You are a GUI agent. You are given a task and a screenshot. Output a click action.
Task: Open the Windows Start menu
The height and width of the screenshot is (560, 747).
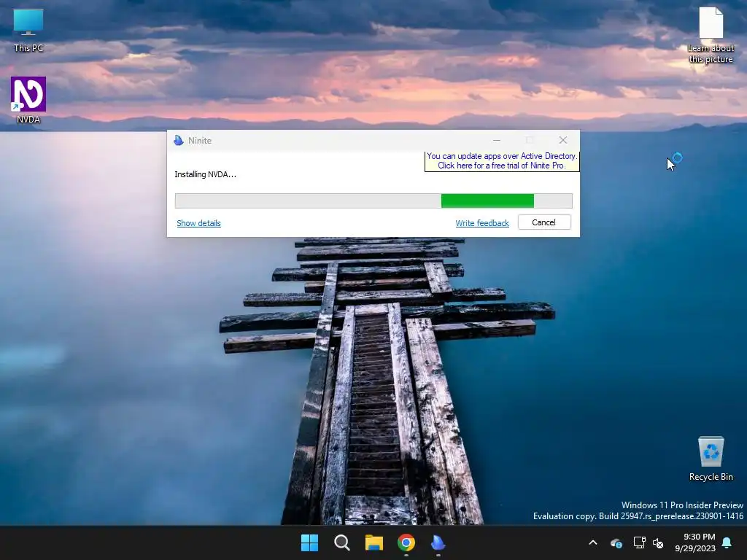[x=309, y=542]
